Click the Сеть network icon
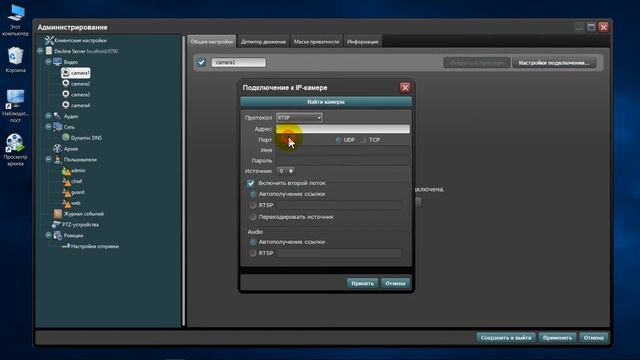The width and height of the screenshot is (640, 360). pyautogui.click(x=58, y=127)
